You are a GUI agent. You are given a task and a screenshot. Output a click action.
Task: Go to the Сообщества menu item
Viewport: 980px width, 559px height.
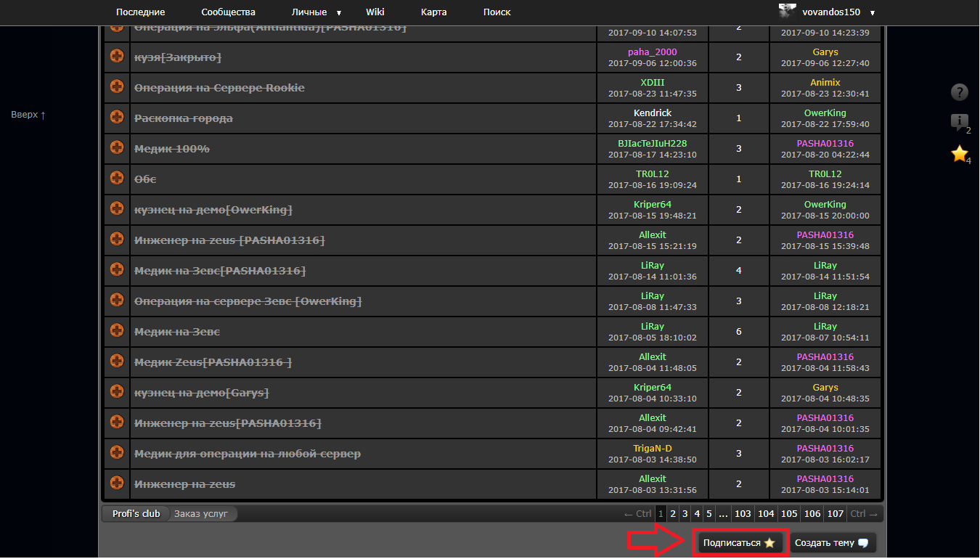pyautogui.click(x=228, y=12)
